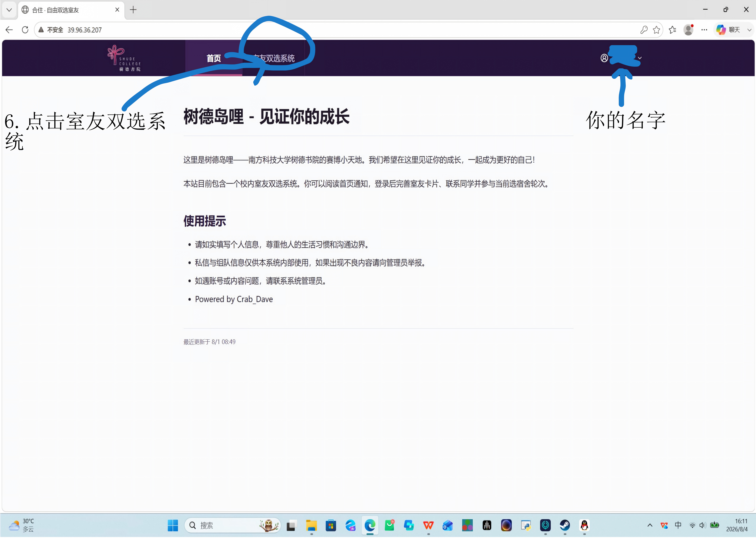The image size is (756, 538).
Task: Open Task View on the taskbar
Action: [x=291, y=525]
